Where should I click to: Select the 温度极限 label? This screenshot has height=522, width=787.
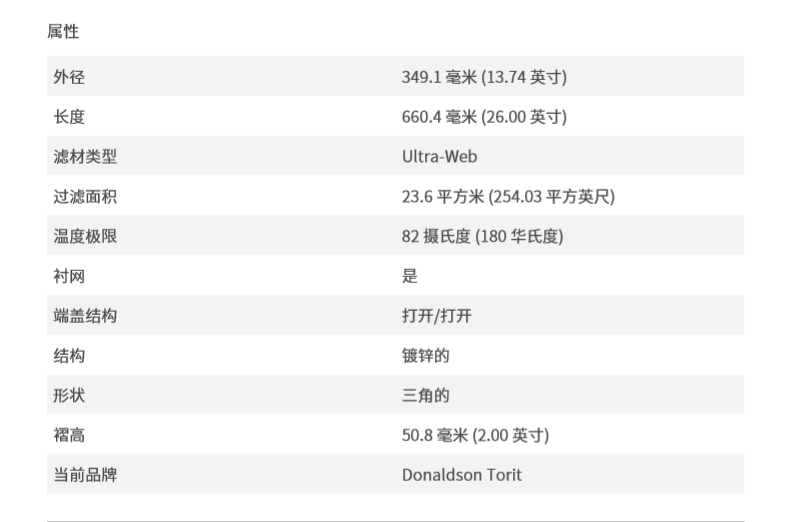(85, 237)
